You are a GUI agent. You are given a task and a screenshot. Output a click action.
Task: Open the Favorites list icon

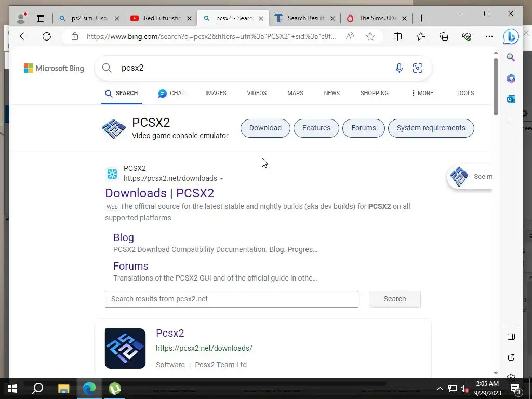pyautogui.click(x=421, y=36)
